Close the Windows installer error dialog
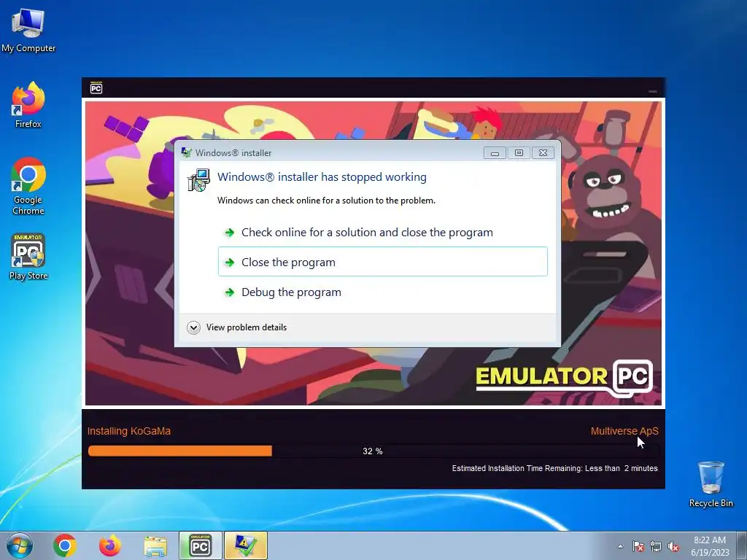The image size is (747, 560). (543, 153)
